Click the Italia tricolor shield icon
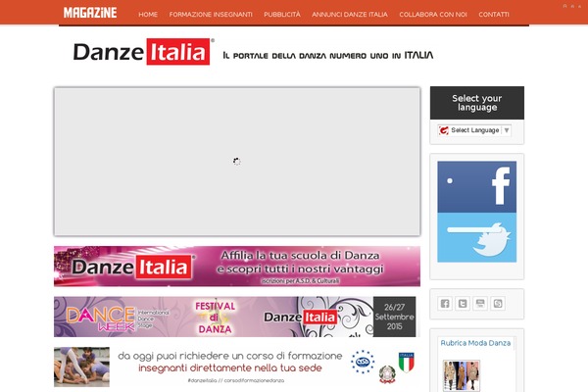This screenshot has height=392, width=588. point(407,362)
